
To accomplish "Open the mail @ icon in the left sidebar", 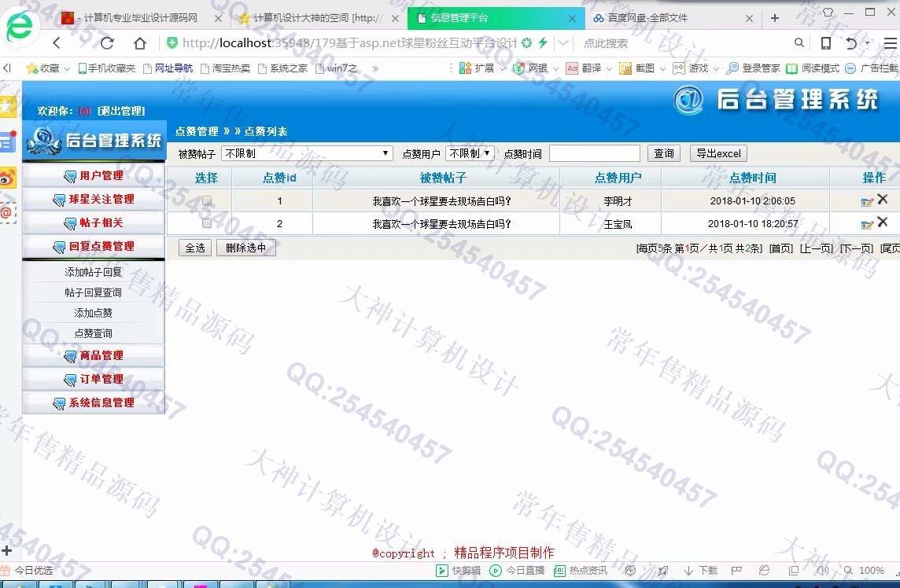I will coord(8,213).
